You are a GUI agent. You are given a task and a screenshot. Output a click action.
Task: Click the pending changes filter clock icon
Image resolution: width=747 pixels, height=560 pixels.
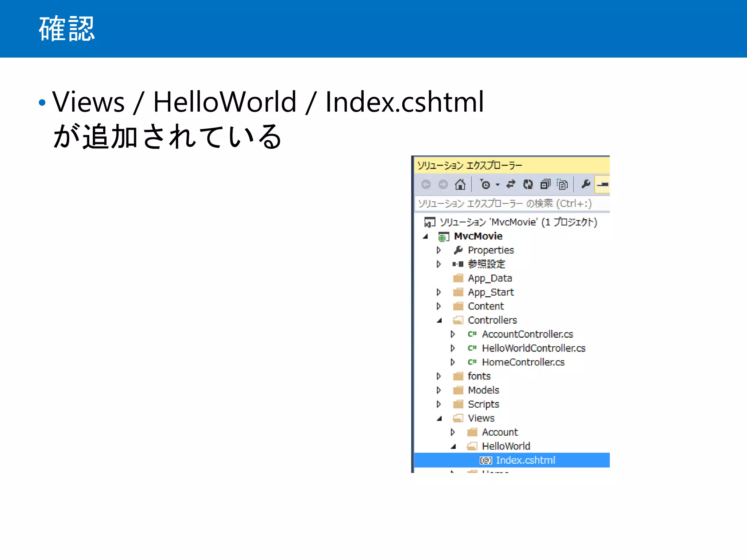click(x=485, y=184)
